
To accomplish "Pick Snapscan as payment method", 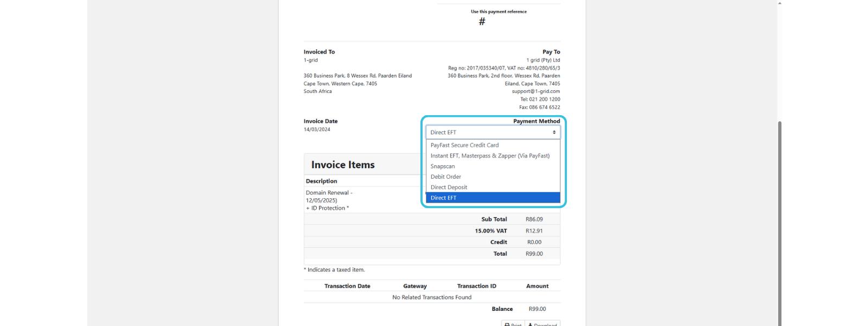I will click(443, 166).
